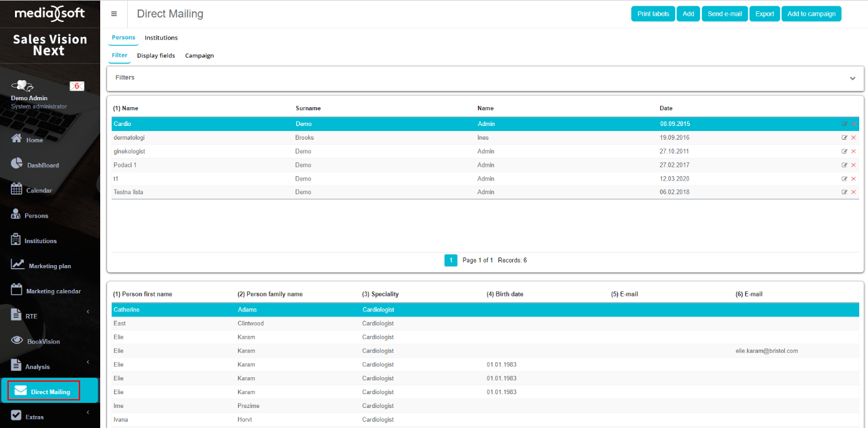Expand the Filters panel chevron
This screenshot has height=428, width=868.
852,78
